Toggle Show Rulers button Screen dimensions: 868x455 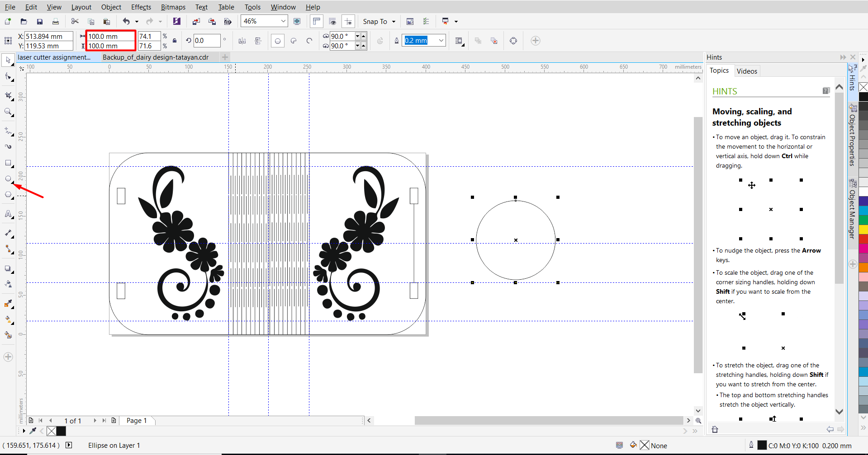coord(317,21)
